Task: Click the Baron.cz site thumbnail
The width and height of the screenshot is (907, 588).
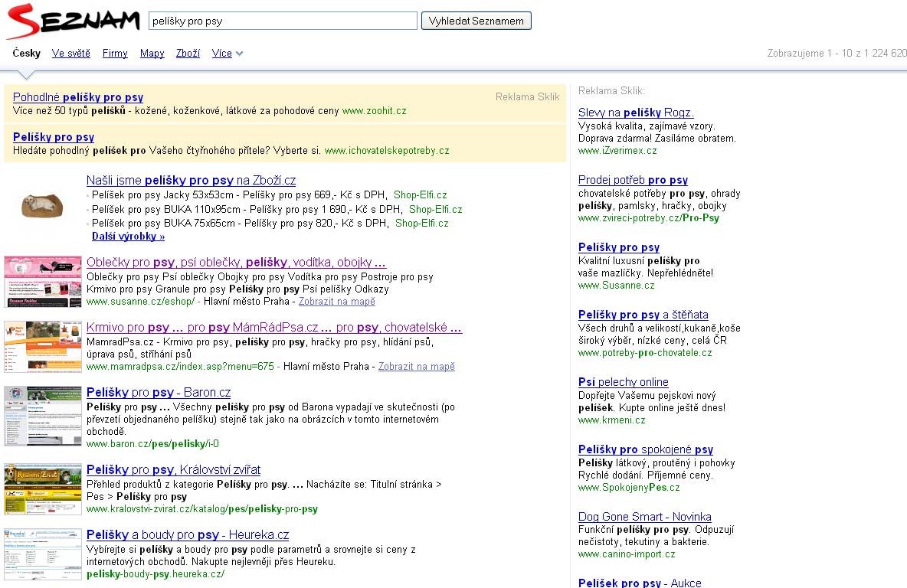Action: [x=43, y=416]
